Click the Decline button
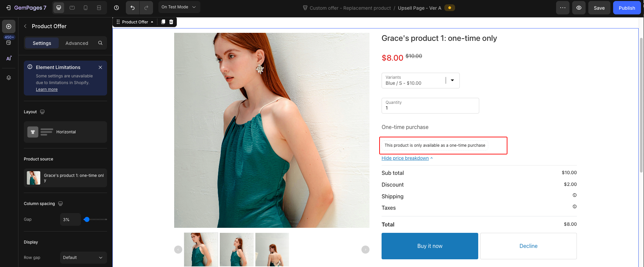Screen dimensions: 644x267 [x=528, y=246]
